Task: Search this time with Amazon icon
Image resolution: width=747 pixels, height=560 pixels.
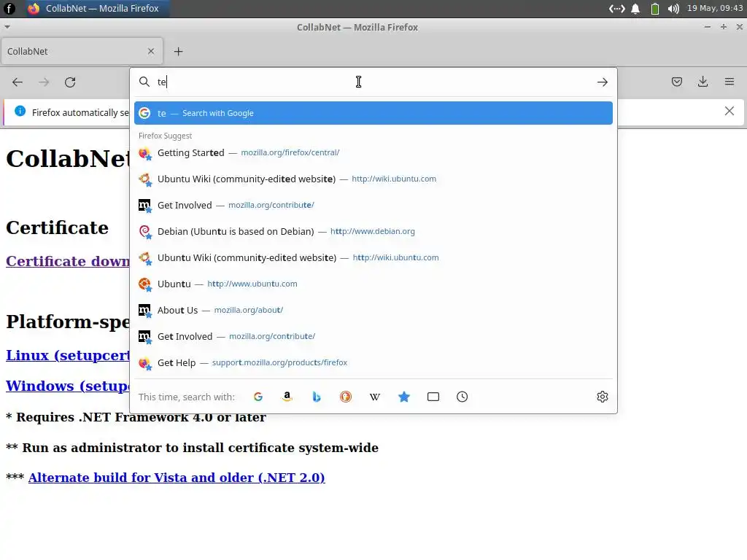Action: (287, 397)
